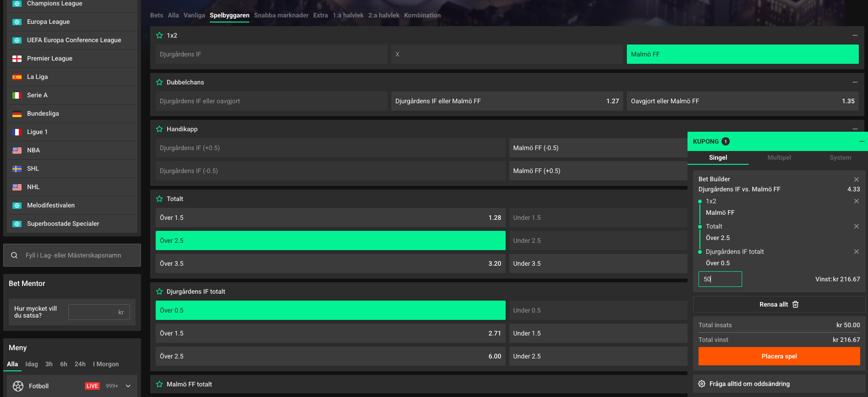Screen dimensions: 868x397
Task: Select Över 1.5 at odds 1.28
Action: coord(331,218)
